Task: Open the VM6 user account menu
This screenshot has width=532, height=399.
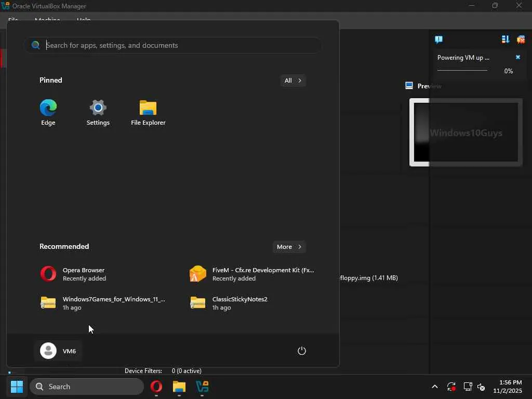Action: point(59,351)
